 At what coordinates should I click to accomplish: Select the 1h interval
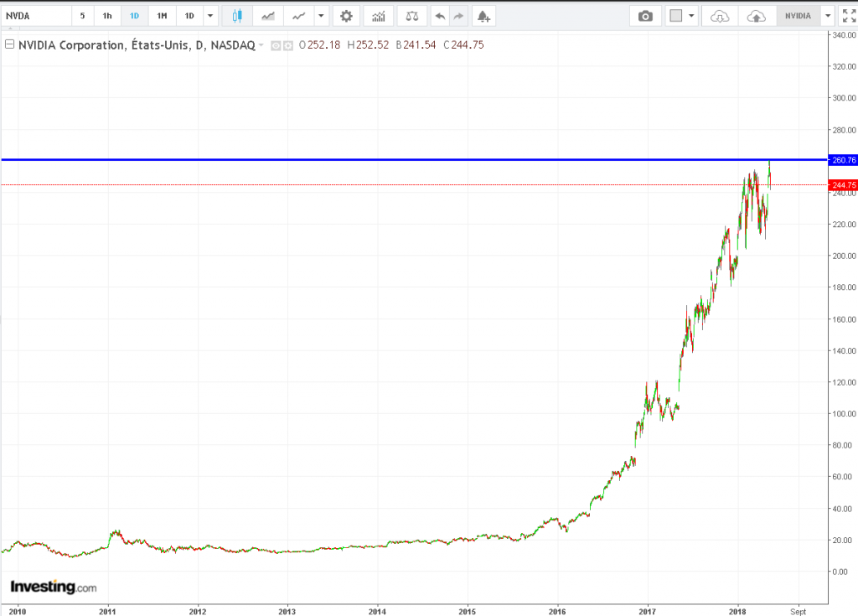pyautogui.click(x=107, y=16)
